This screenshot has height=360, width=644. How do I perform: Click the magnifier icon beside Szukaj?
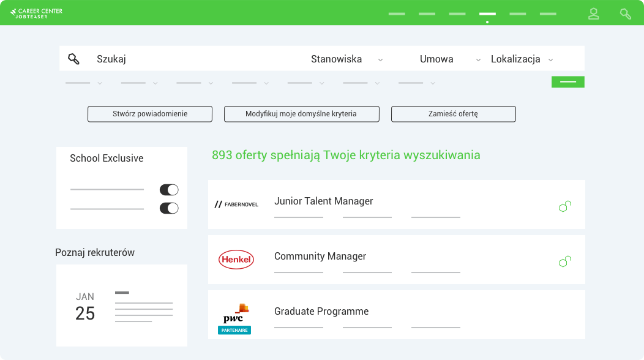(x=73, y=59)
